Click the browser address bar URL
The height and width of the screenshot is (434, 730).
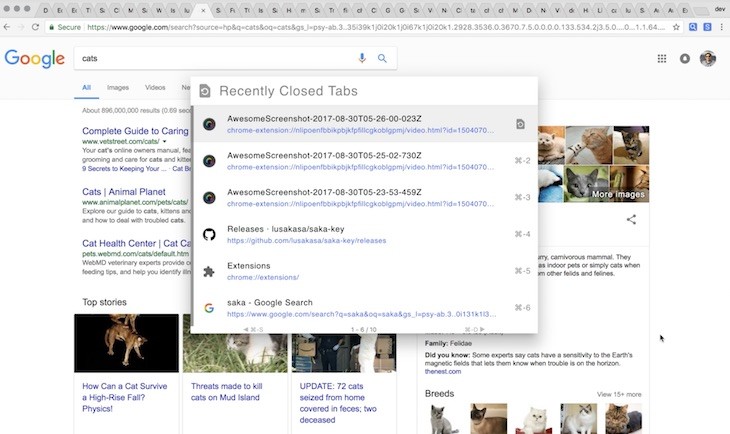(x=376, y=27)
